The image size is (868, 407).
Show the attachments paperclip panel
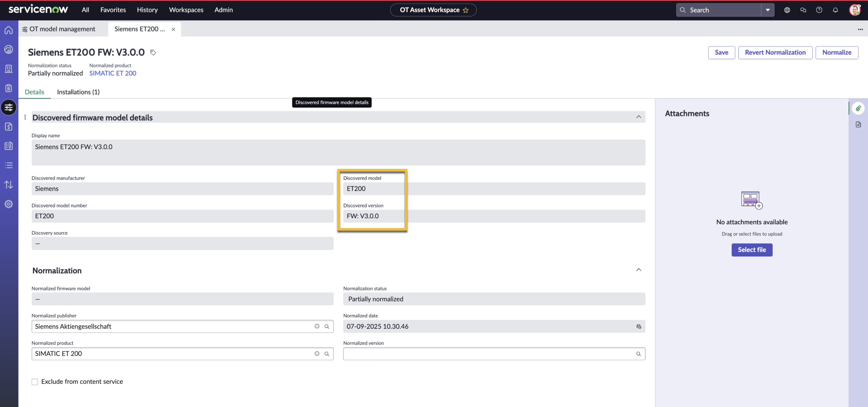point(858,109)
